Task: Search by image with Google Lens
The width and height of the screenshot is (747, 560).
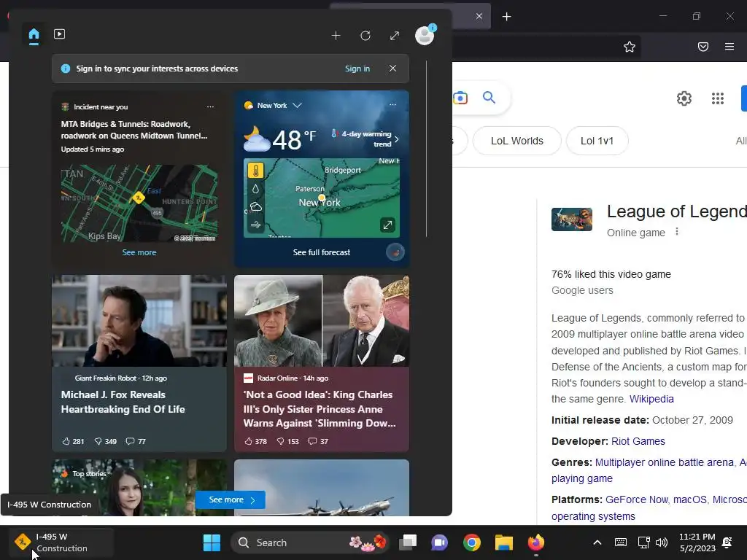Action: (460, 98)
